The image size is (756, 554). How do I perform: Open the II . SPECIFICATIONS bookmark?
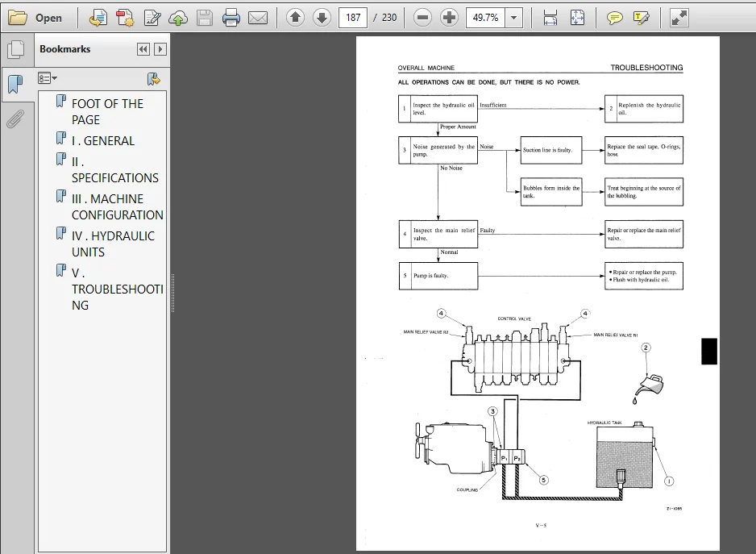pos(115,169)
